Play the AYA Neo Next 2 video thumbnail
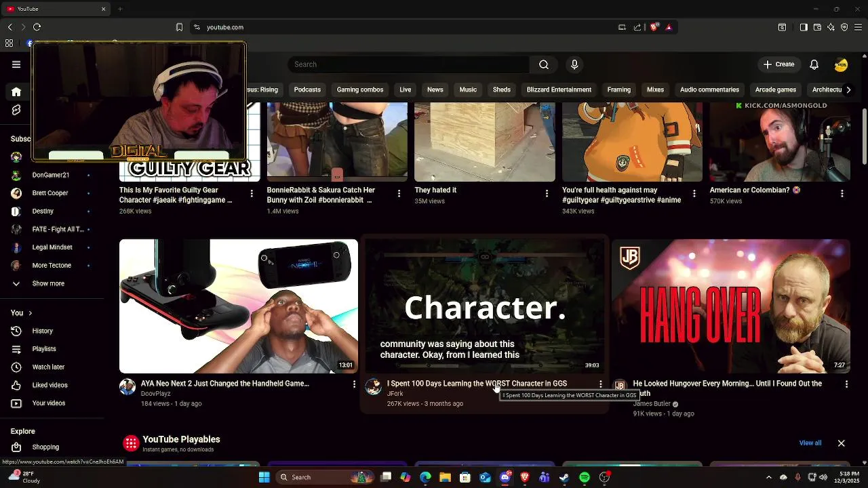 (239, 306)
